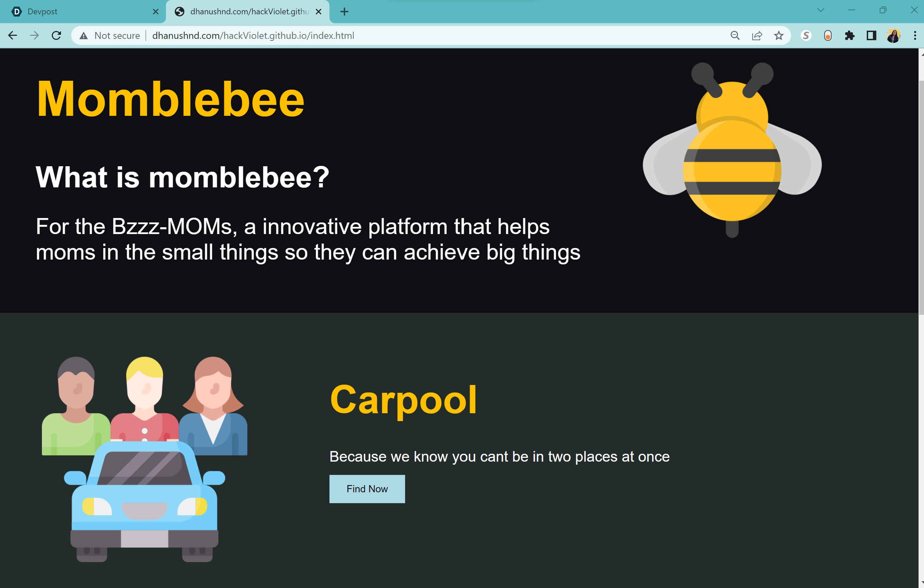
Task: Open the Extensions puzzle piece icon
Action: click(x=850, y=36)
